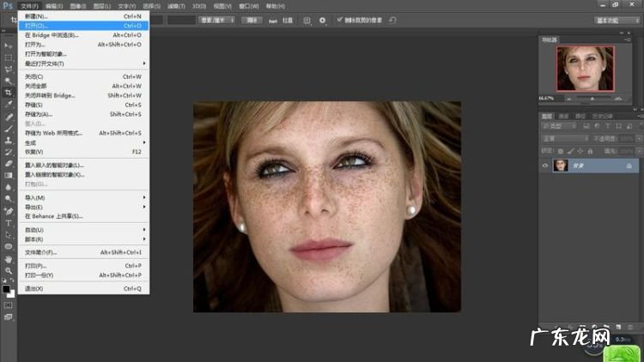Select the Lasso tool
644x362 pixels.
coord(9,69)
